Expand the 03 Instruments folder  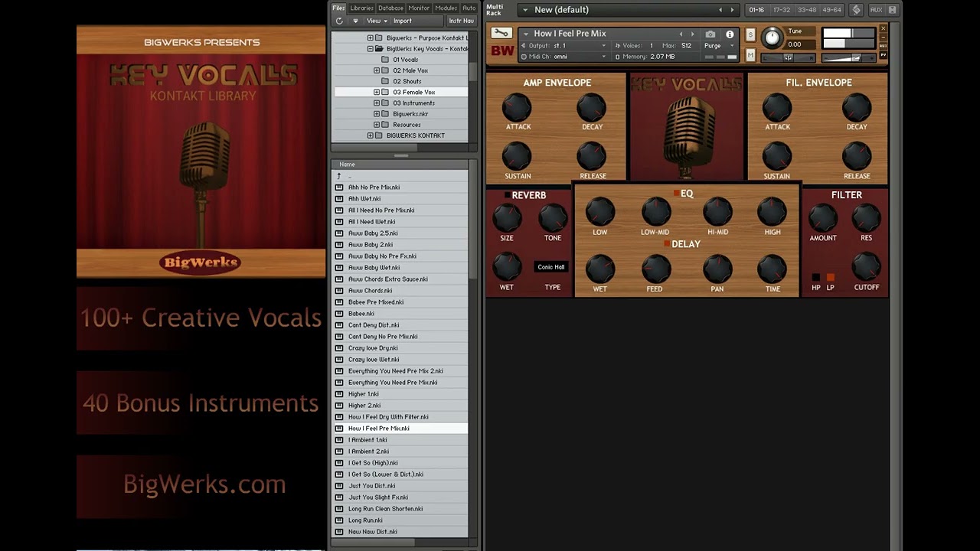[377, 103]
